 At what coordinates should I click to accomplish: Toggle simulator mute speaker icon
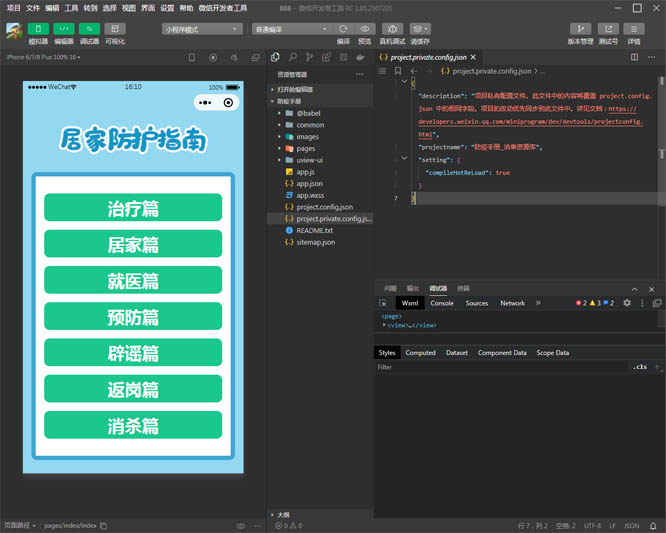[x=234, y=57]
